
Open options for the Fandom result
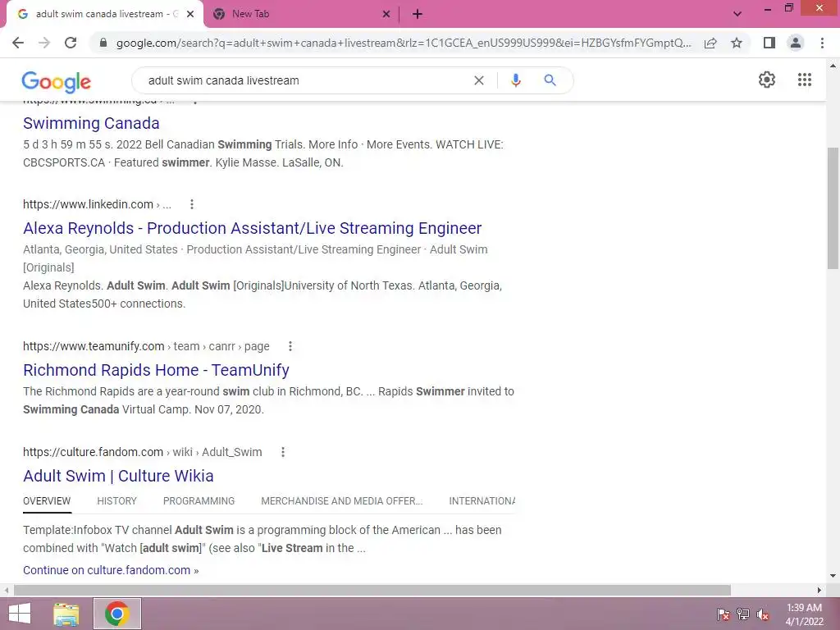[x=283, y=452]
